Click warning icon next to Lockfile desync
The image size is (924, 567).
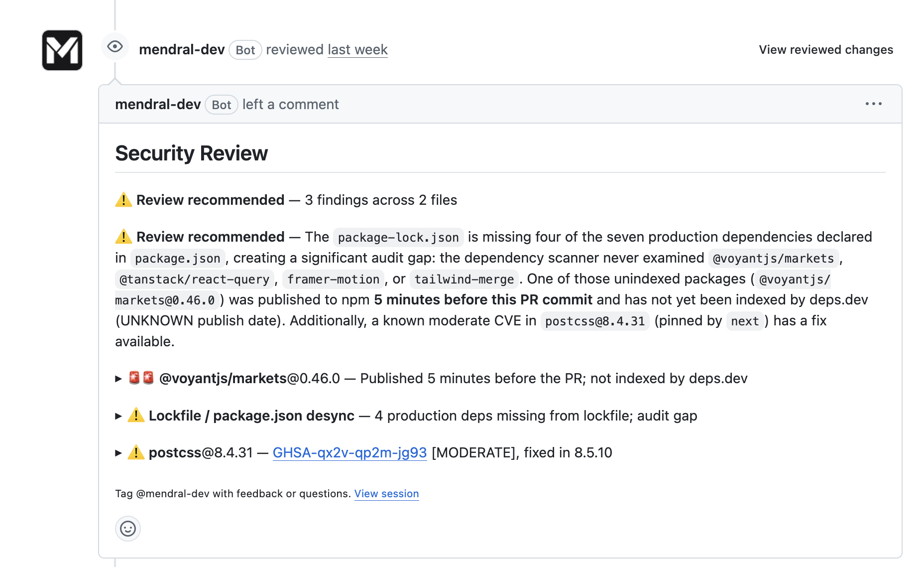click(136, 415)
